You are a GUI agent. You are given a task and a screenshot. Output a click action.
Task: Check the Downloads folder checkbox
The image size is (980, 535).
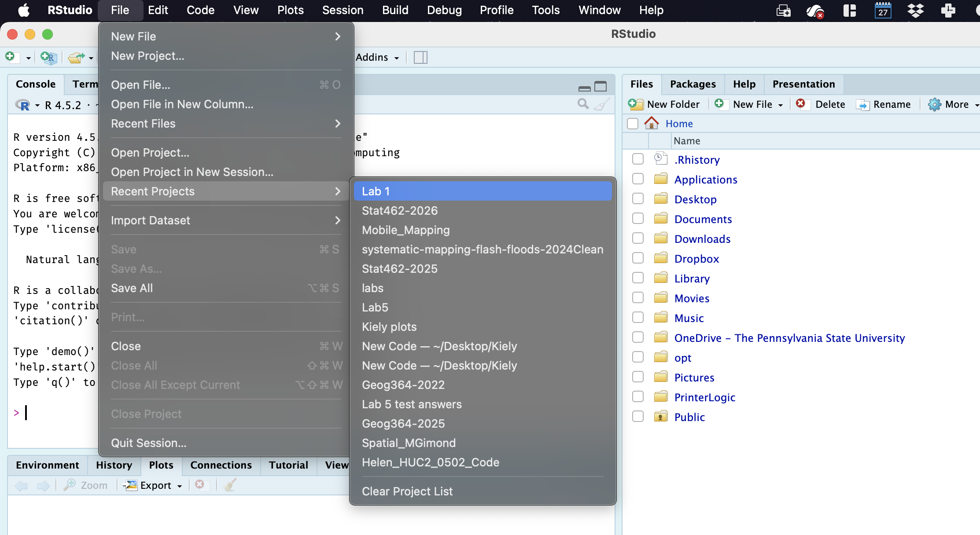click(x=637, y=238)
